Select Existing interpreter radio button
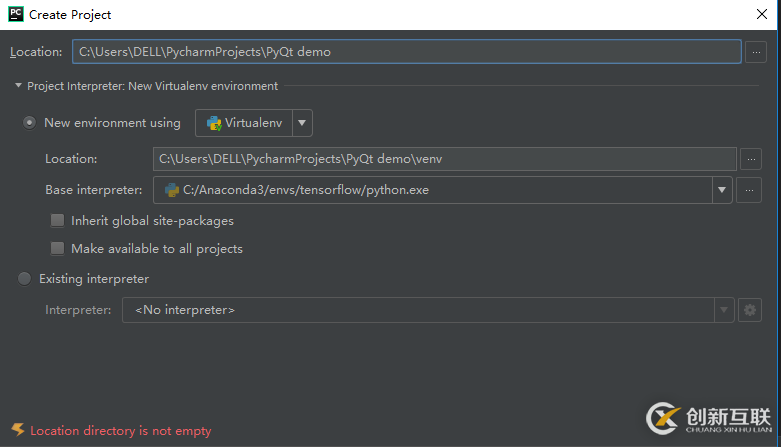 (x=24, y=279)
